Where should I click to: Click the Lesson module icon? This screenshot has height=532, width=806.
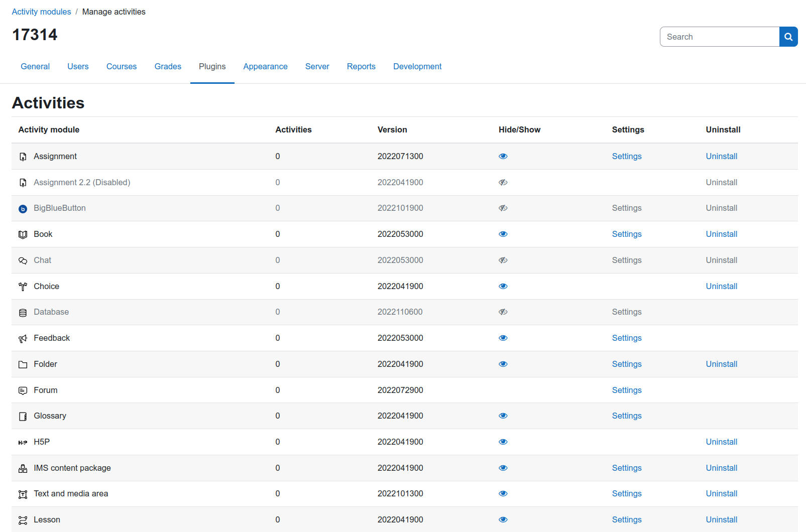coord(23,520)
